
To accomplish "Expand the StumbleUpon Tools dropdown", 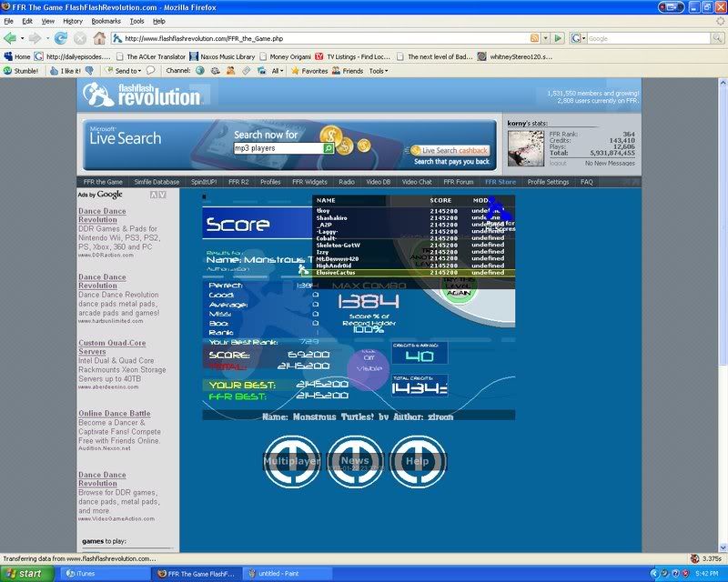I will (378, 70).
